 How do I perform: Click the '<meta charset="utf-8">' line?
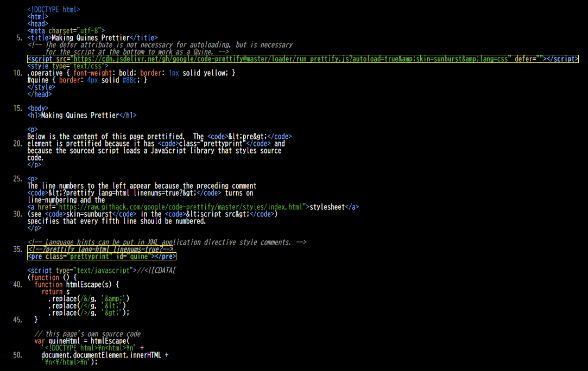[66, 31]
